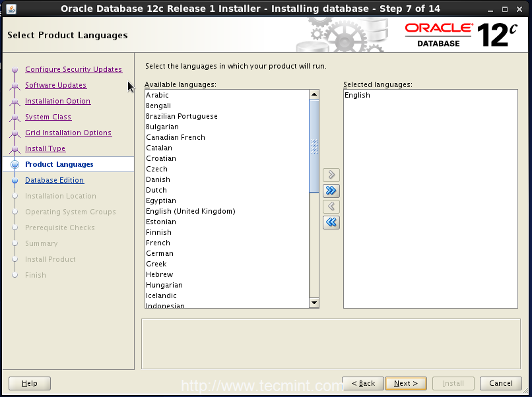The width and height of the screenshot is (532, 397).
Task: Click the Cancel button
Action: pyautogui.click(x=501, y=383)
